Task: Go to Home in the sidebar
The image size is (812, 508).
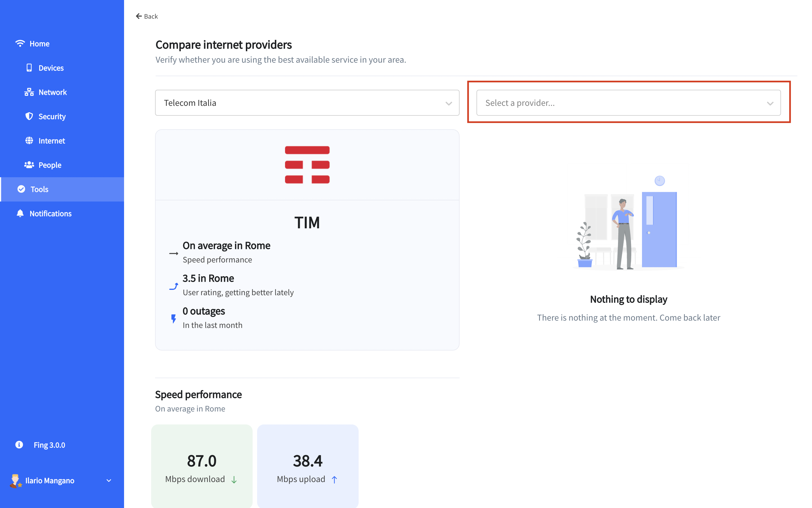Action: [x=62, y=43]
